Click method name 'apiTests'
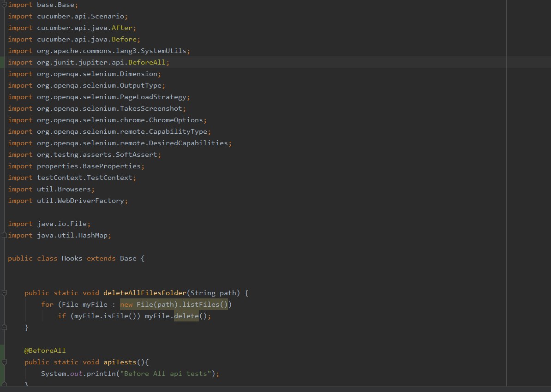 pos(120,362)
